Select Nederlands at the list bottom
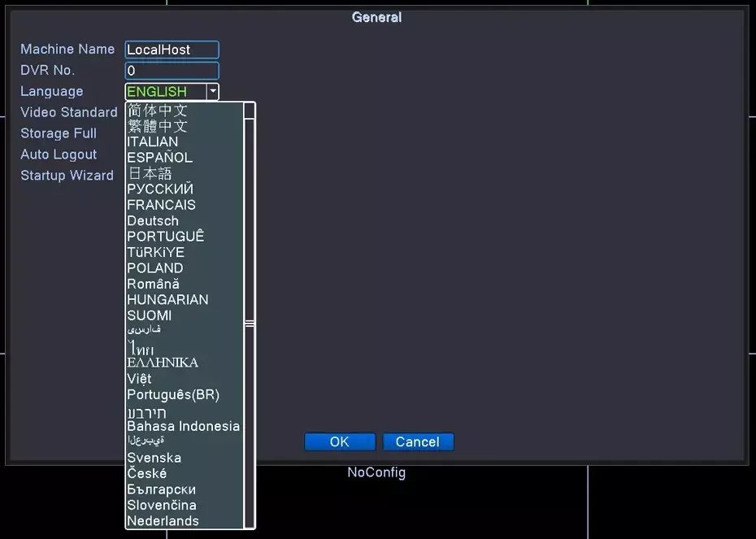 tap(163, 521)
